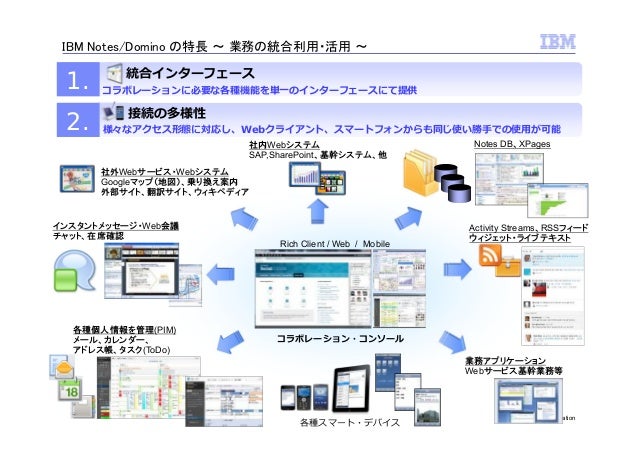Click the mobile devices icon beside 接続の多様性
638x452 pixels.
click(114, 113)
